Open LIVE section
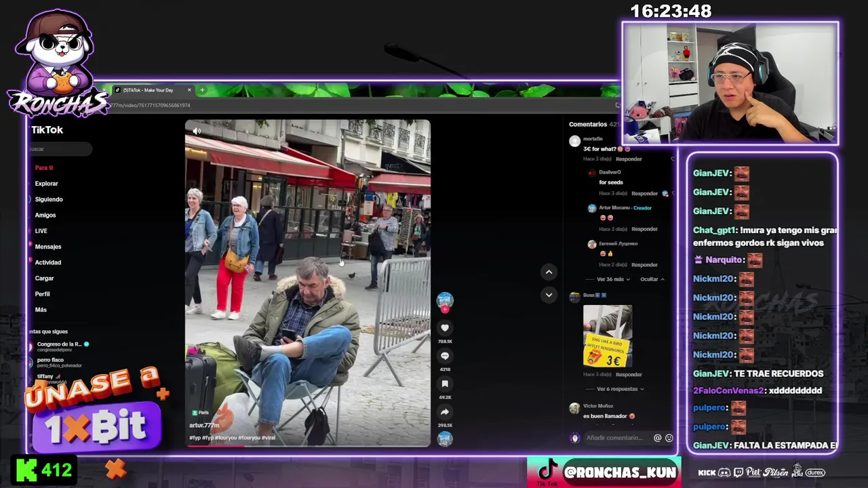This screenshot has width=868, height=488. tap(41, 231)
